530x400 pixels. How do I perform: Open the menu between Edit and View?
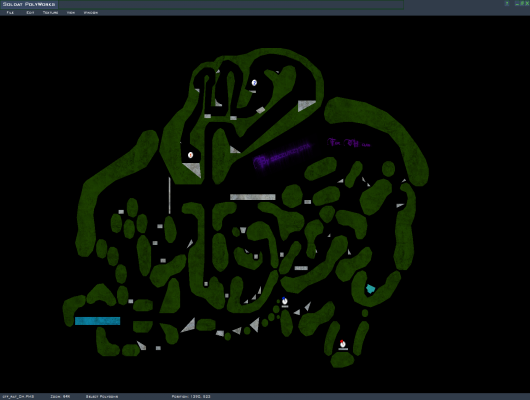(50, 13)
